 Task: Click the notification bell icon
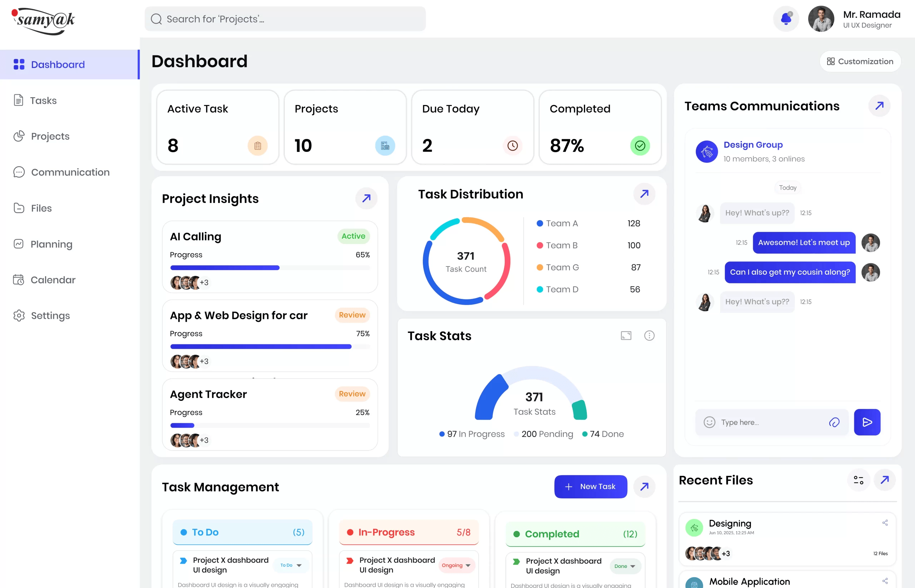coord(786,19)
